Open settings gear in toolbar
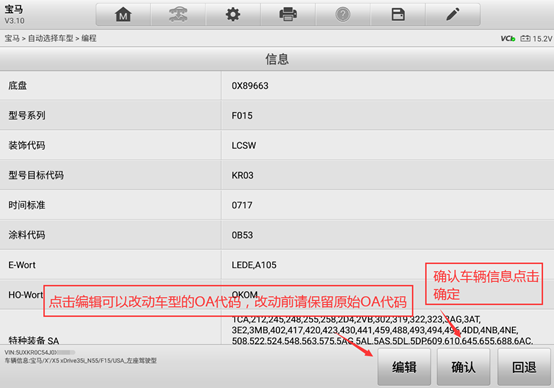The width and height of the screenshot is (554, 388). click(x=233, y=15)
